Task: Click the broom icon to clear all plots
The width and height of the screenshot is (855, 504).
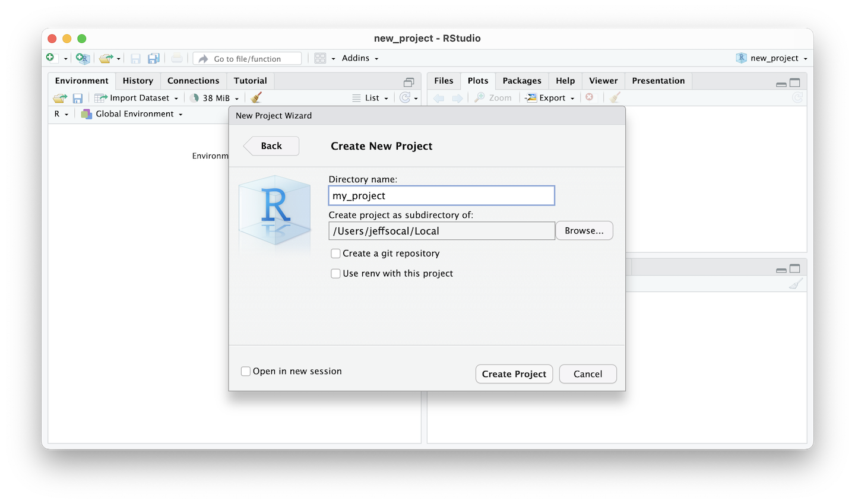Action: [615, 97]
